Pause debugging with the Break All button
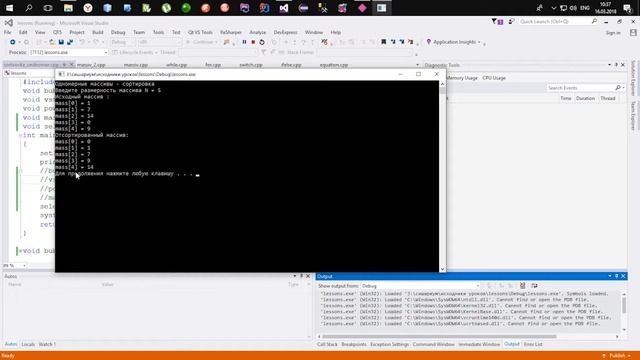Screen dimensions: 640x360 (x=244, y=42)
